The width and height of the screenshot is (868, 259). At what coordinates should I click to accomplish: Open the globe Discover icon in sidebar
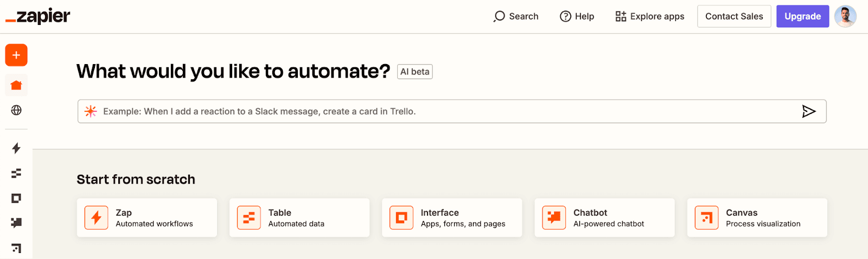pos(16,110)
